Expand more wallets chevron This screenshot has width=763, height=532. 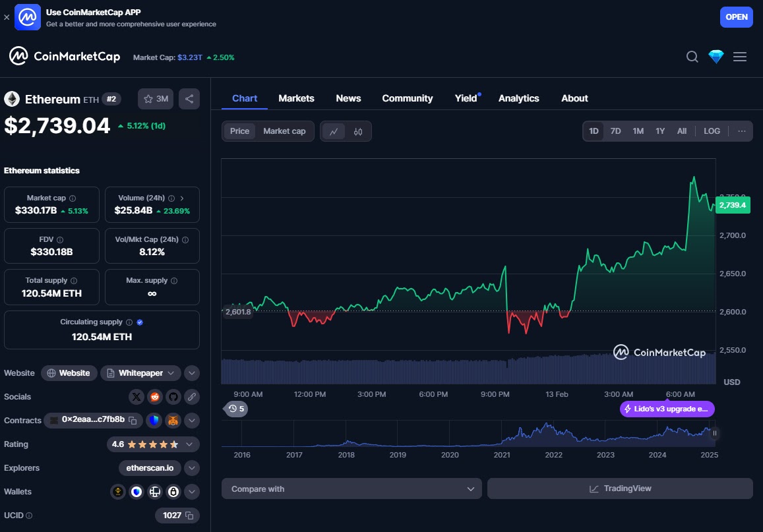click(x=192, y=492)
